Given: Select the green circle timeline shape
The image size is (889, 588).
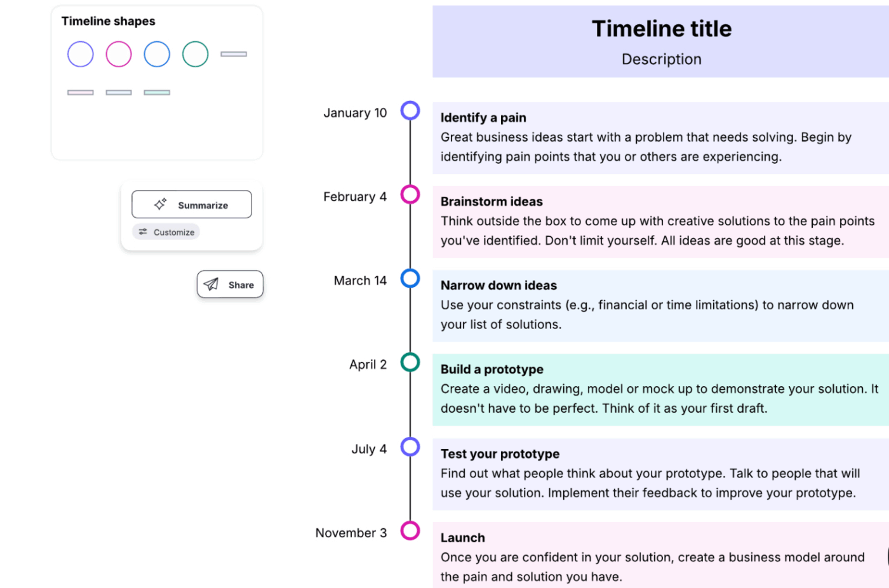Looking at the screenshot, I should (195, 54).
